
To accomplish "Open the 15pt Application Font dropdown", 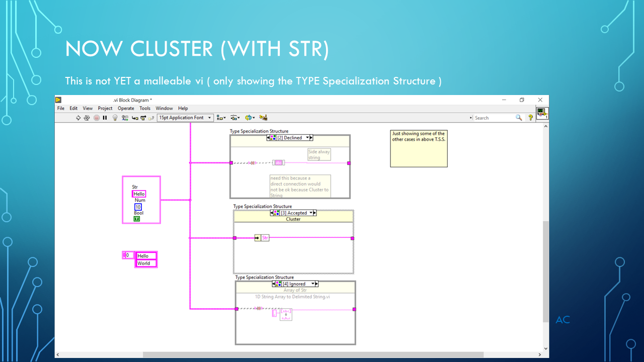I will point(185,118).
